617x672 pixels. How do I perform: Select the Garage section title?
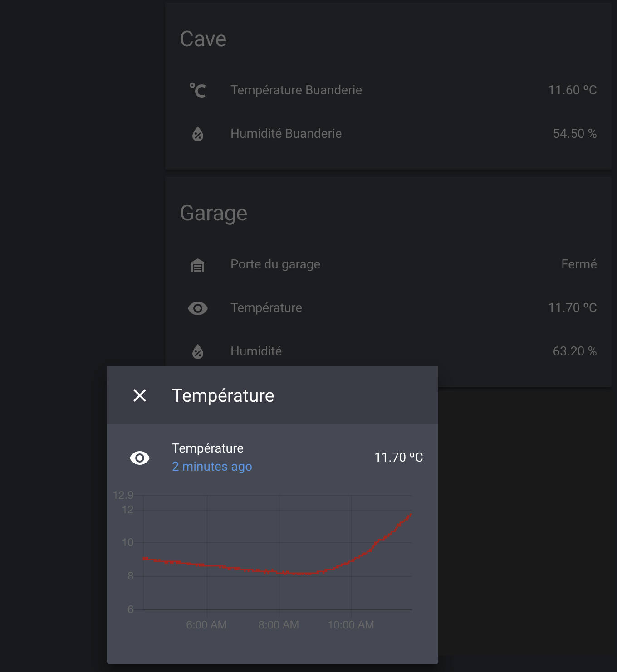click(x=214, y=213)
